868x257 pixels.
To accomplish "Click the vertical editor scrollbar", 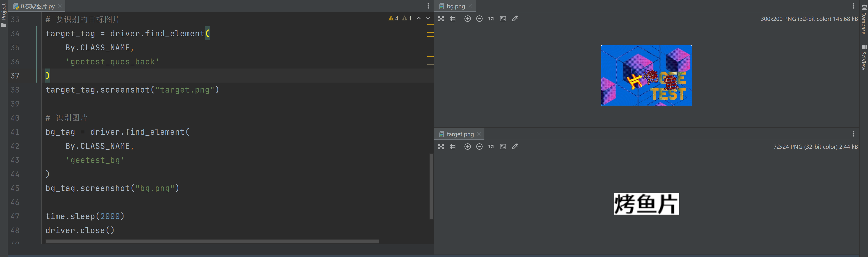I will [431, 186].
